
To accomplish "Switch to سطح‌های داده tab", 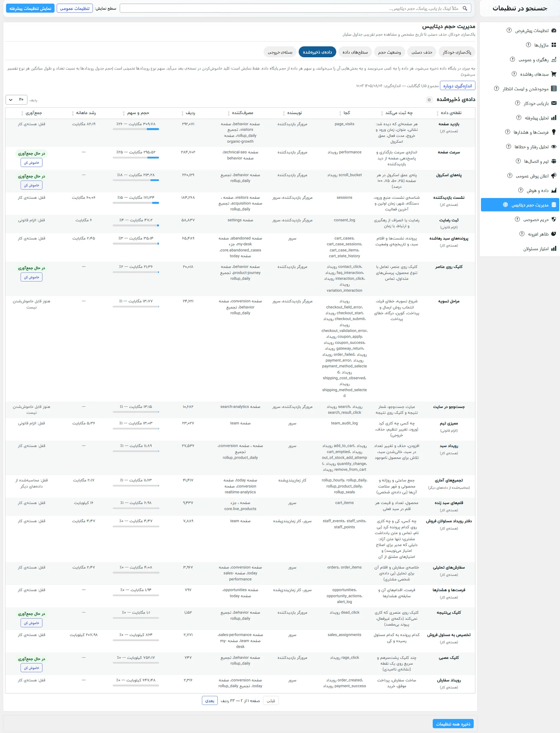I will [x=355, y=52].
